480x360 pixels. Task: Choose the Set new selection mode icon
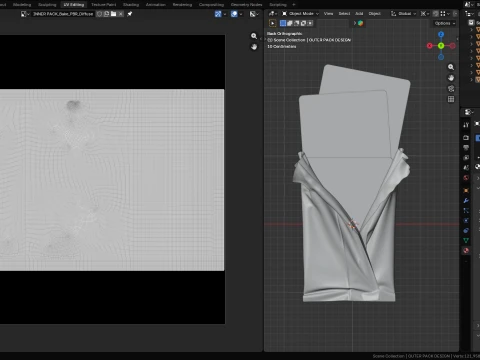coord(283,23)
